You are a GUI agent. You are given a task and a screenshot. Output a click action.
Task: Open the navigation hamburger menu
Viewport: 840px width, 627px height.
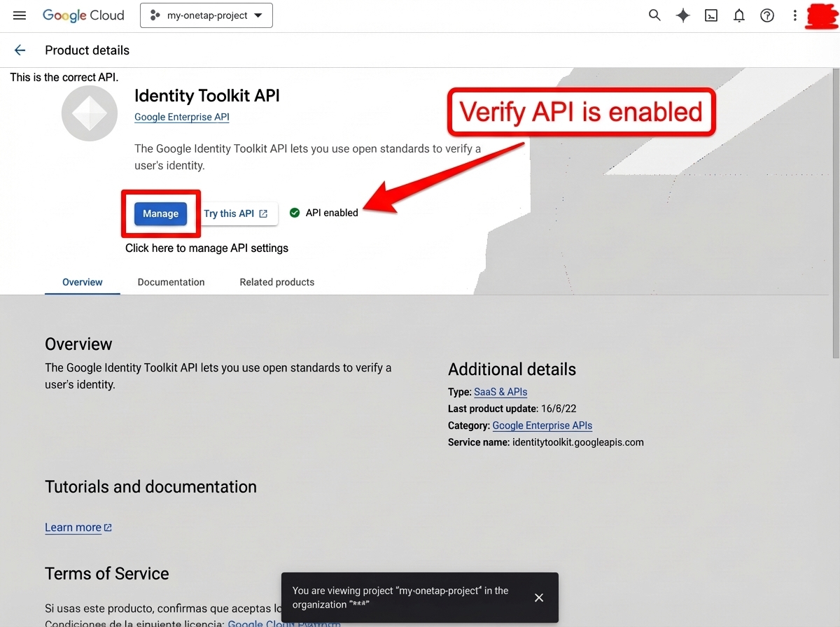[x=19, y=15]
